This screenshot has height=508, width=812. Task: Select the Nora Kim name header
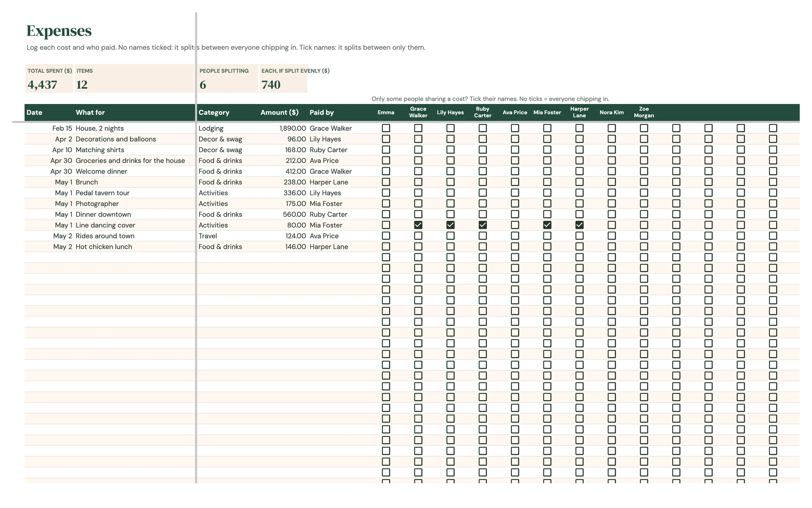pyautogui.click(x=612, y=112)
